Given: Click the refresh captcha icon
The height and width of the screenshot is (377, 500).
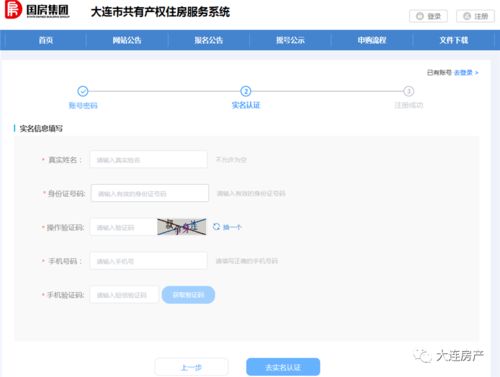Looking at the screenshot, I should coord(216,227).
